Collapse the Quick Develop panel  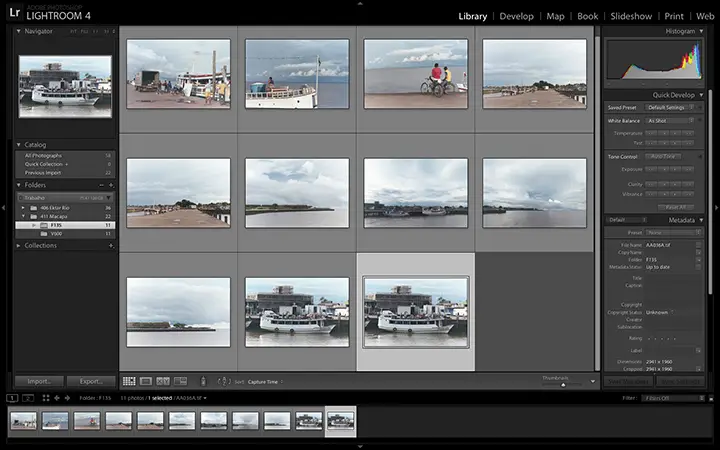click(701, 95)
